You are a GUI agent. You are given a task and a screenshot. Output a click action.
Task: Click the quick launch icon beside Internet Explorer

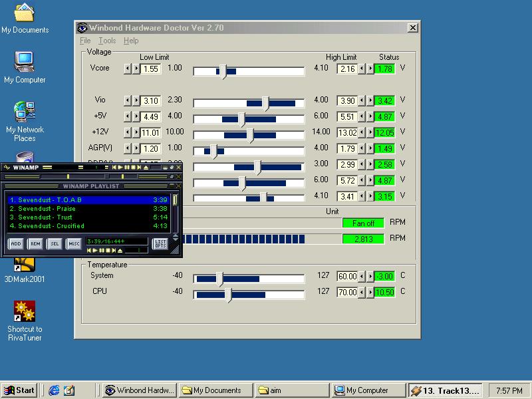coord(69,390)
